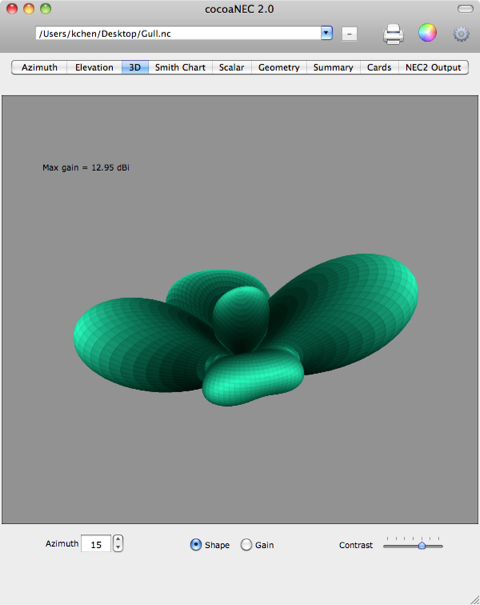Open the Summary tab
Viewport: 480px width, 605px height.
click(333, 67)
